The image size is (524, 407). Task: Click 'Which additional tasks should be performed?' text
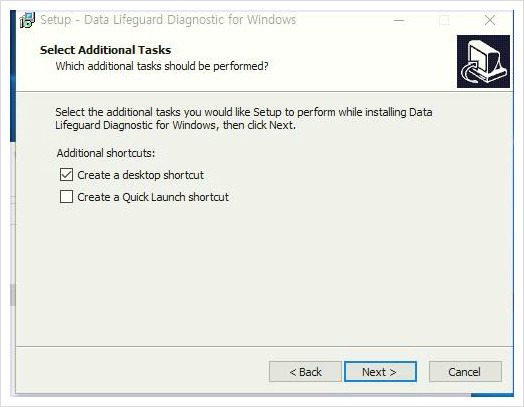[x=162, y=66]
